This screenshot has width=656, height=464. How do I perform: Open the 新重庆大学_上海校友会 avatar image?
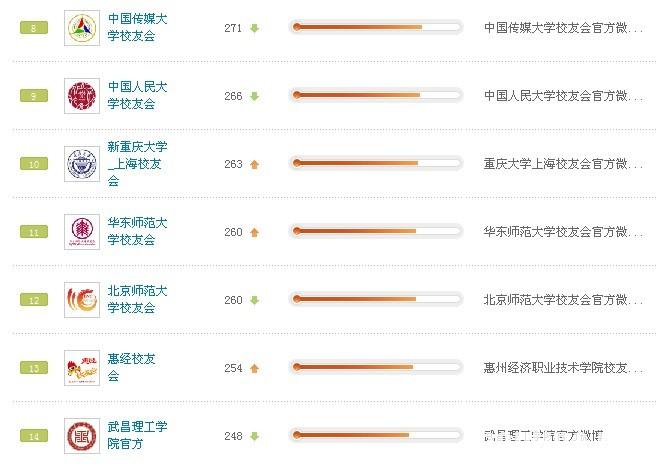[82, 164]
